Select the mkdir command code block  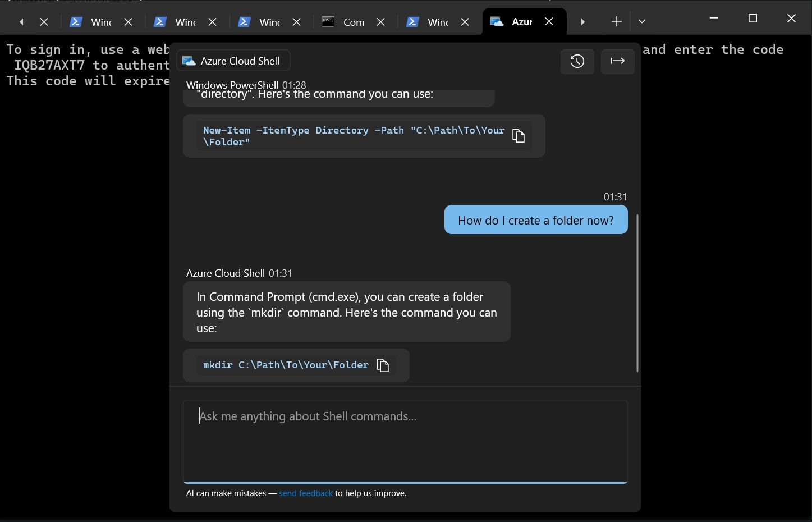(286, 365)
